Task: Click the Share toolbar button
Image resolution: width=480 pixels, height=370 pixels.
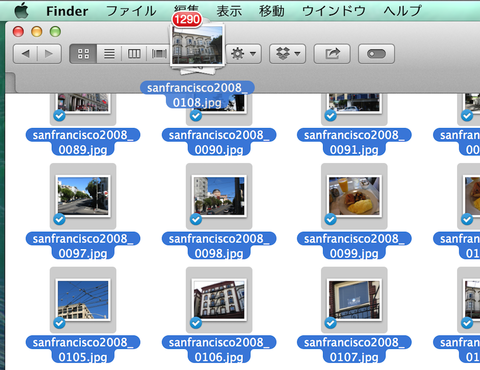Action: (x=332, y=54)
